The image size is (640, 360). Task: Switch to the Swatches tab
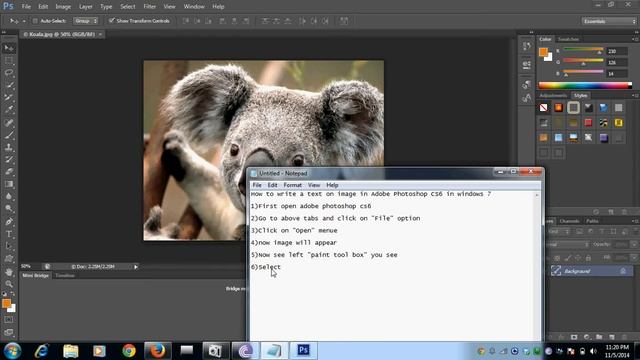568,39
